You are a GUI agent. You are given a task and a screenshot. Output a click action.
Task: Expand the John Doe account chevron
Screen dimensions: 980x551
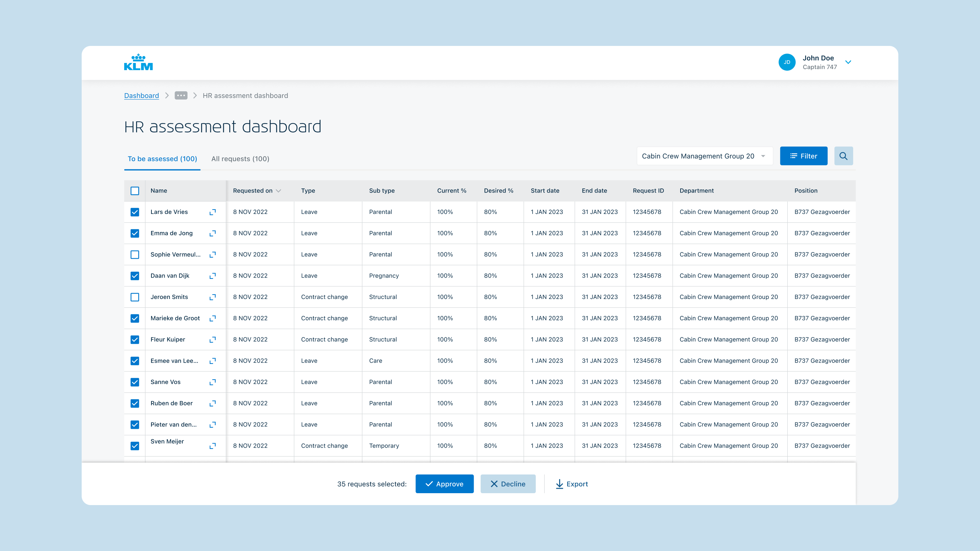(x=848, y=62)
